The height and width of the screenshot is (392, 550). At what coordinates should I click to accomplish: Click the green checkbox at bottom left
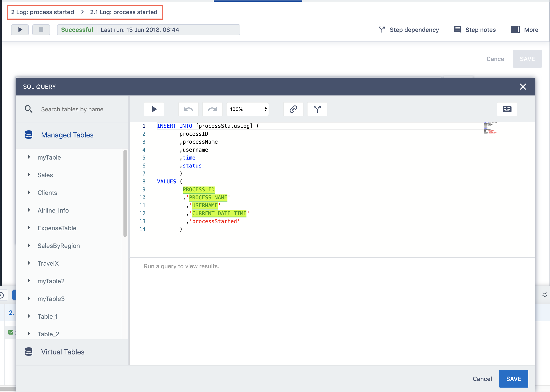tap(11, 332)
